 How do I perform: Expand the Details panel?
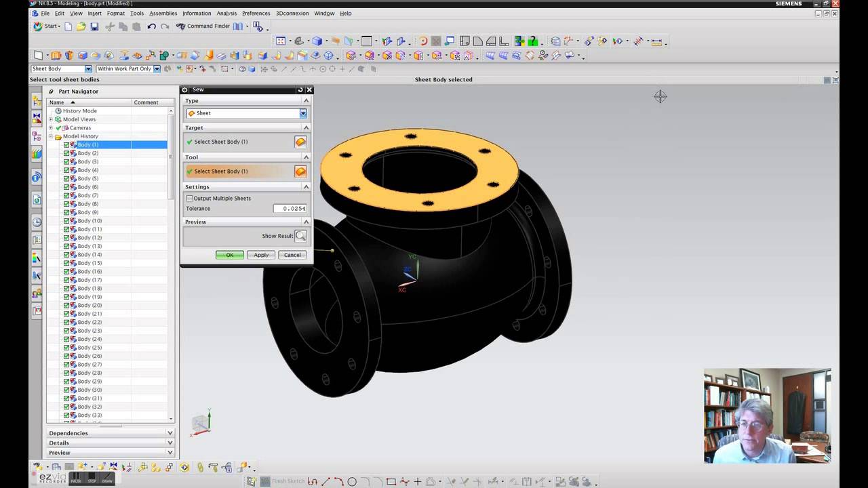click(170, 443)
